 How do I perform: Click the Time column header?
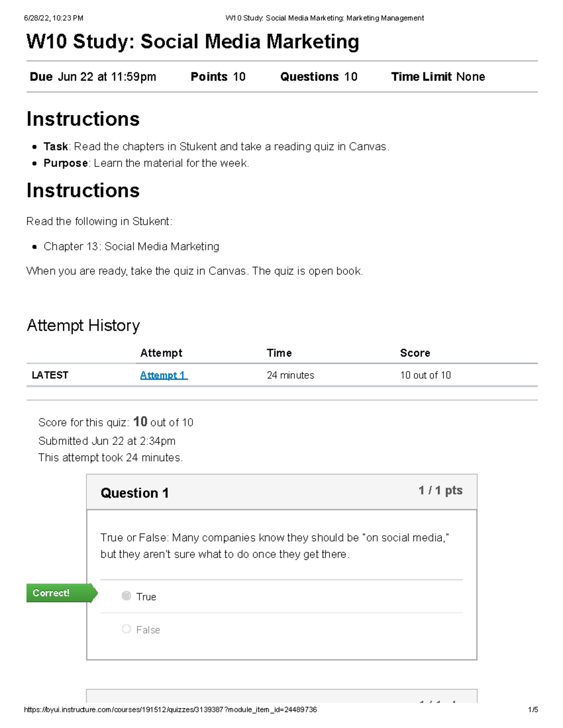279,353
